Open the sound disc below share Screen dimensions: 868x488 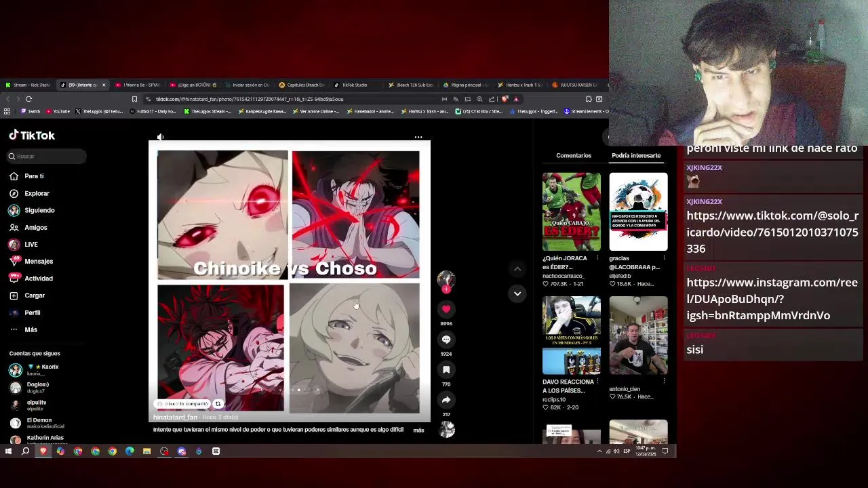click(x=446, y=428)
